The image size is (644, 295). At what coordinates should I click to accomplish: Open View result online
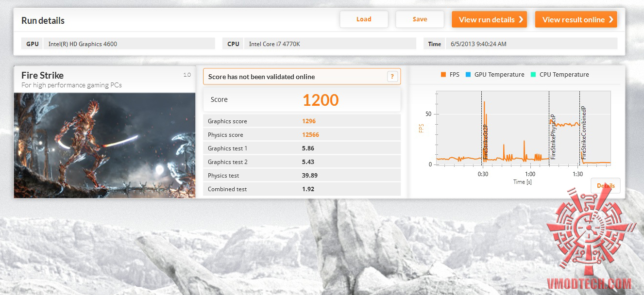coord(576,19)
